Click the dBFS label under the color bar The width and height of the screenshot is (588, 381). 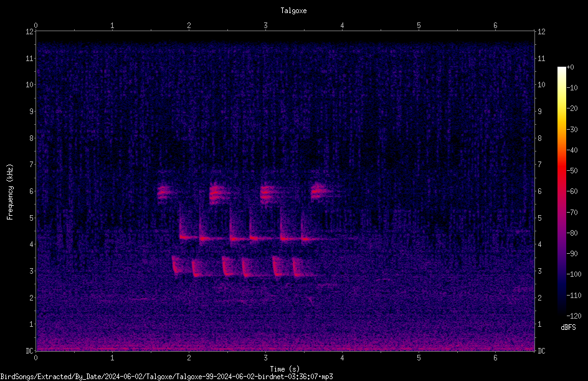[568, 327]
